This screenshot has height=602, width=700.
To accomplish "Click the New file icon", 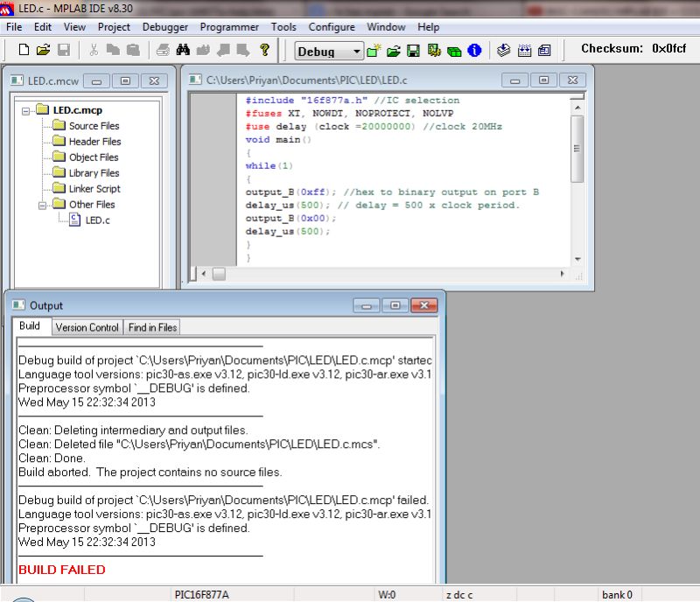I will click(24, 51).
